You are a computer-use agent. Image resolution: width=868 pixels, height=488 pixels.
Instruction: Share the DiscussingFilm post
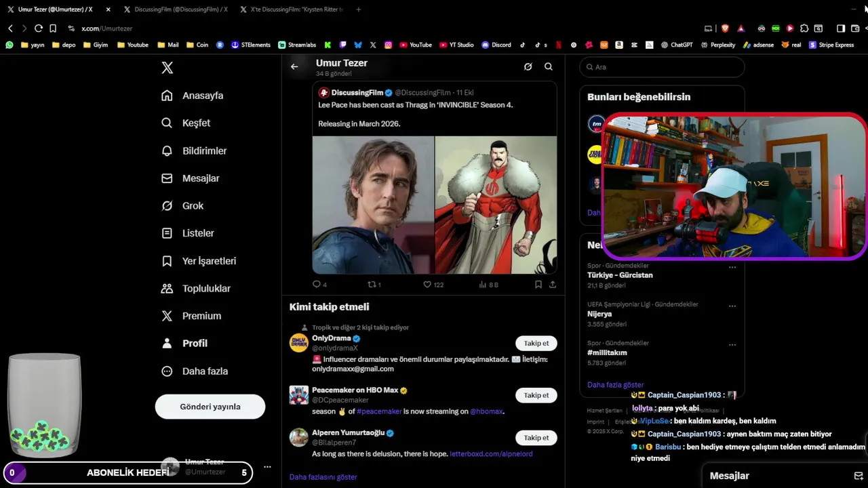[553, 285]
